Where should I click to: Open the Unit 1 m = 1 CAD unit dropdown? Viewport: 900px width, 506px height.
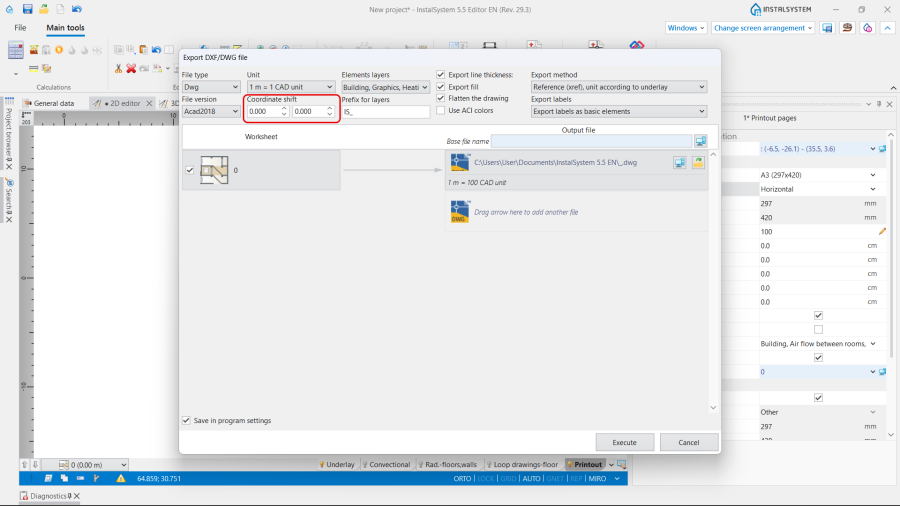[290, 87]
